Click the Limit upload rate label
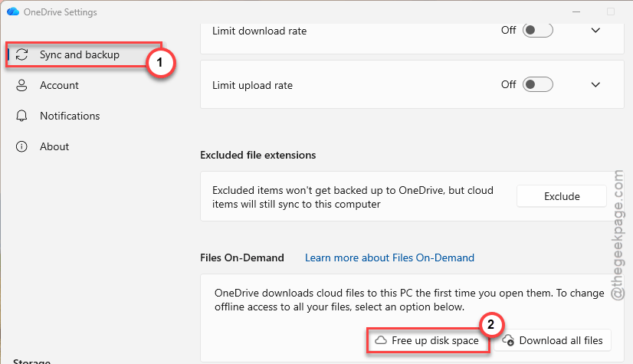Image resolution: width=633 pixels, height=364 pixels. pyautogui.click(x=252, y=85)
